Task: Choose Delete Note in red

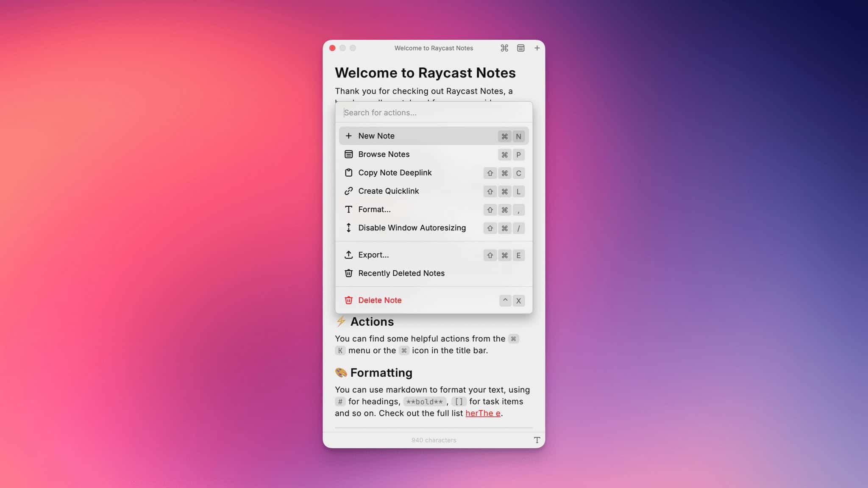Action: click(x=434, y=300)
